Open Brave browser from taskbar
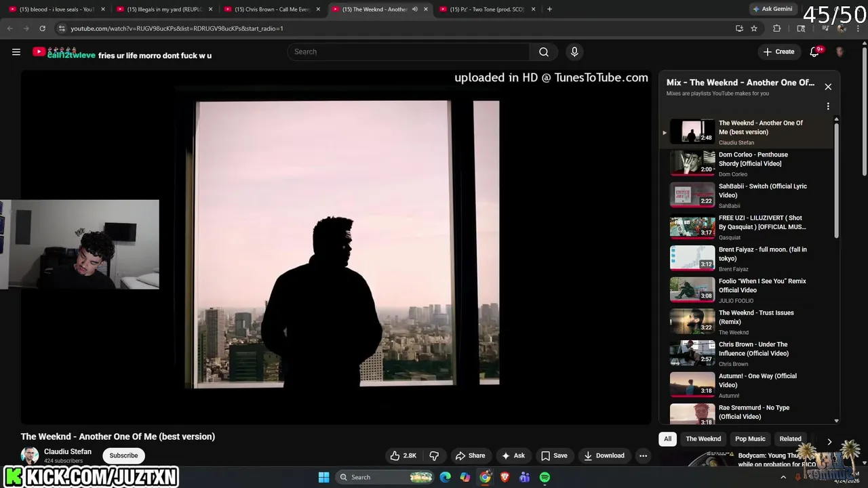This screenshot has width=868, height=488. pyautogui.click(x=505, y=477)
